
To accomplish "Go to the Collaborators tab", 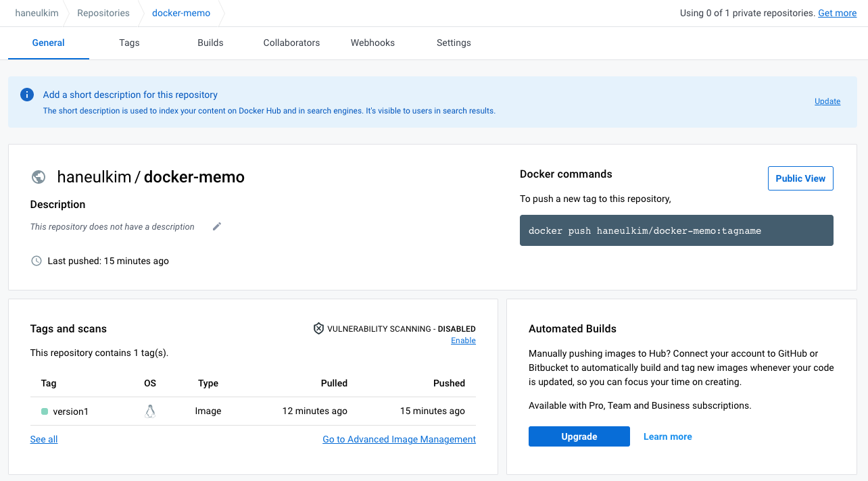I will coord(291,43).
